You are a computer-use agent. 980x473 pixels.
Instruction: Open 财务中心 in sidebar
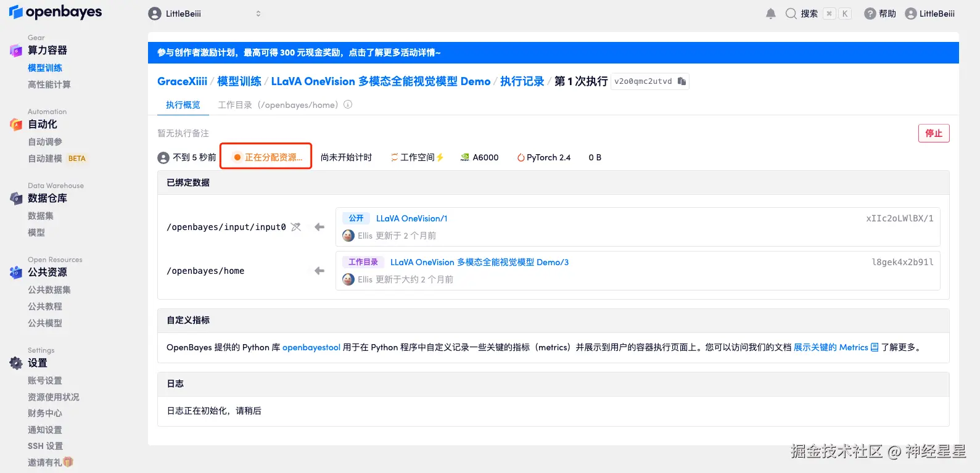45,413
